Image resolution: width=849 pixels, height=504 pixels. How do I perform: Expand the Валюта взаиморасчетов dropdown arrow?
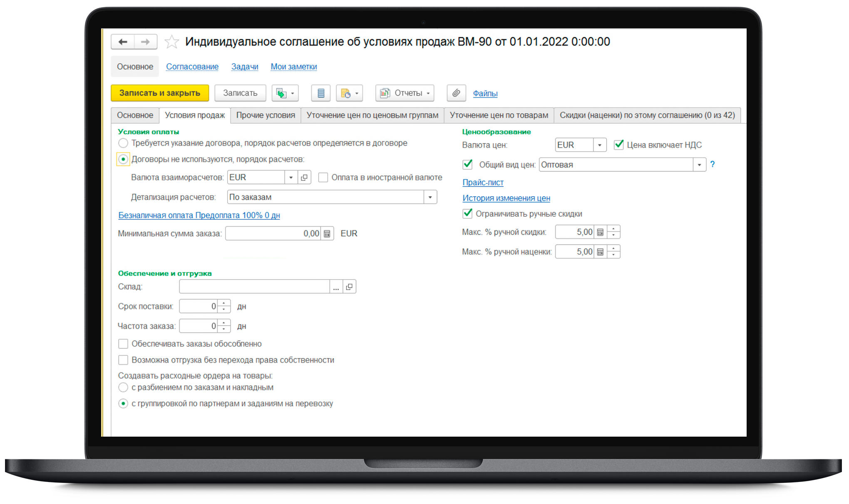click(291, 178)
